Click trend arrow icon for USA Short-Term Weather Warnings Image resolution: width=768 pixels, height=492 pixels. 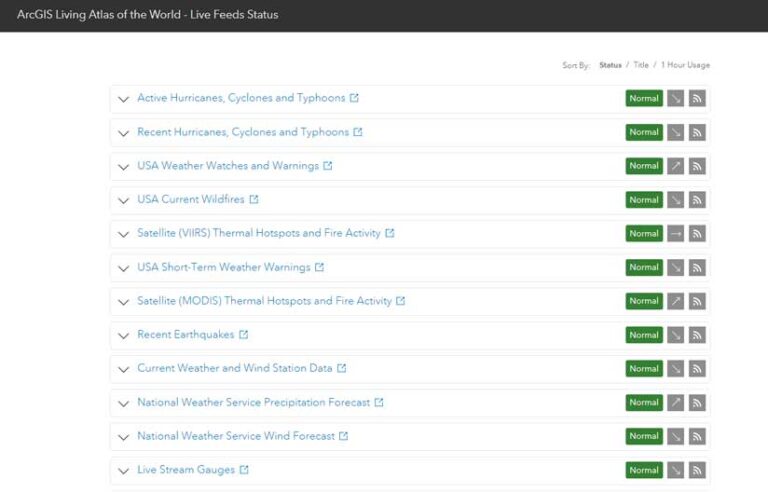675,268
